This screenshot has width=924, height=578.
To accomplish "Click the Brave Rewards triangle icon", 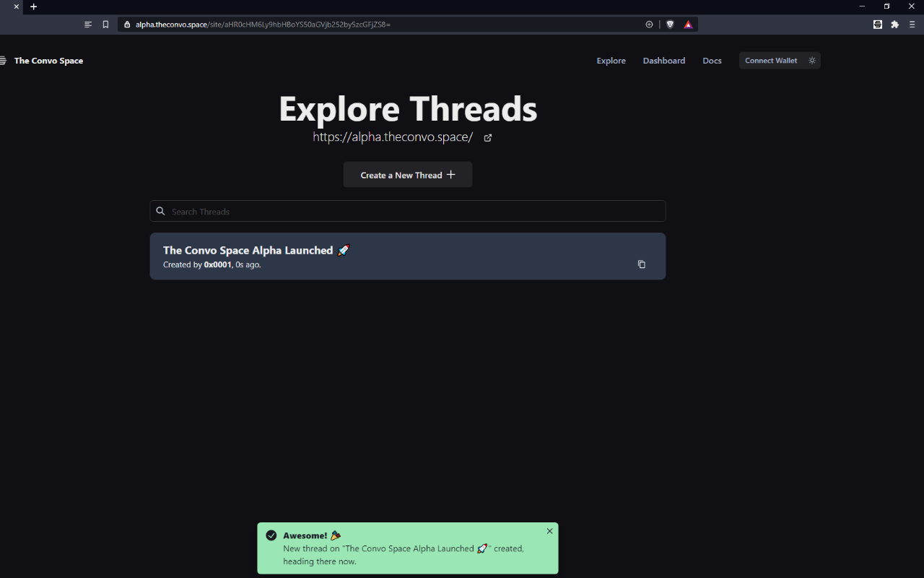I will 688,24.
